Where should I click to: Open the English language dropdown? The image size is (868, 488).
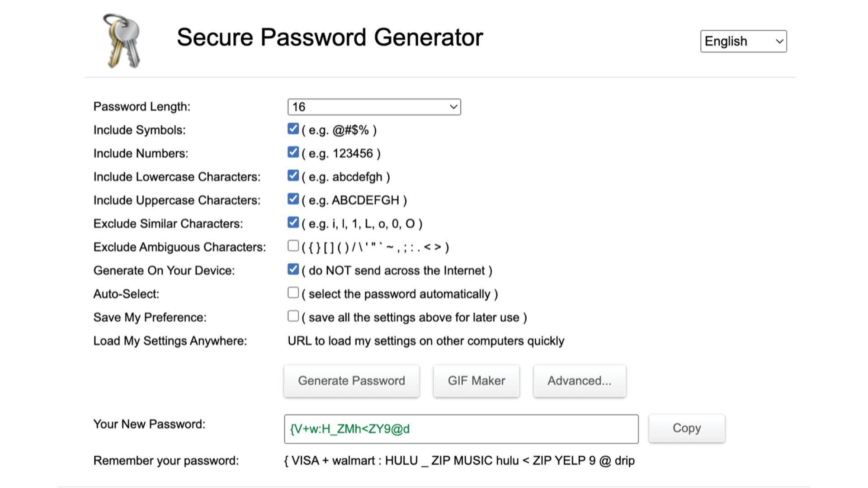coord(743,41)
